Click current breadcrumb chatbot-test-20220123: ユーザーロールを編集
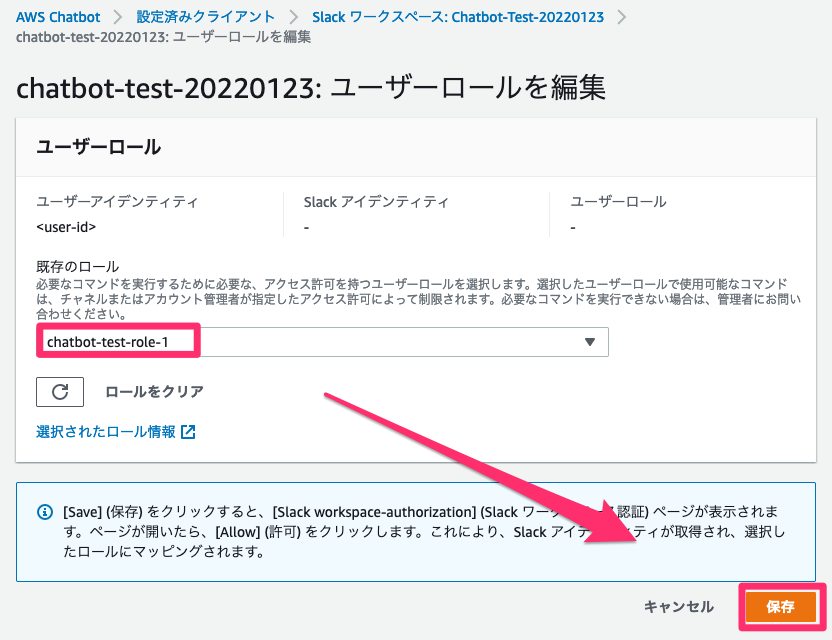The height and width of the screenshot is (640, 832). (163, 37)
